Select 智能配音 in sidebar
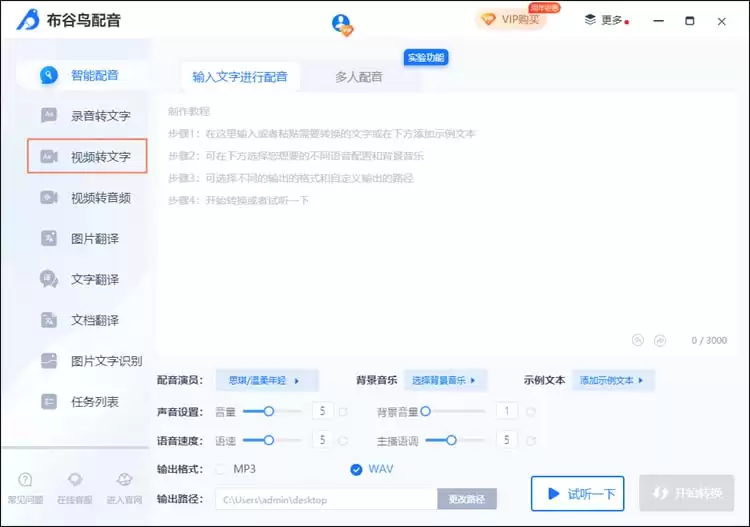The image size is (750, 527). 82,75
